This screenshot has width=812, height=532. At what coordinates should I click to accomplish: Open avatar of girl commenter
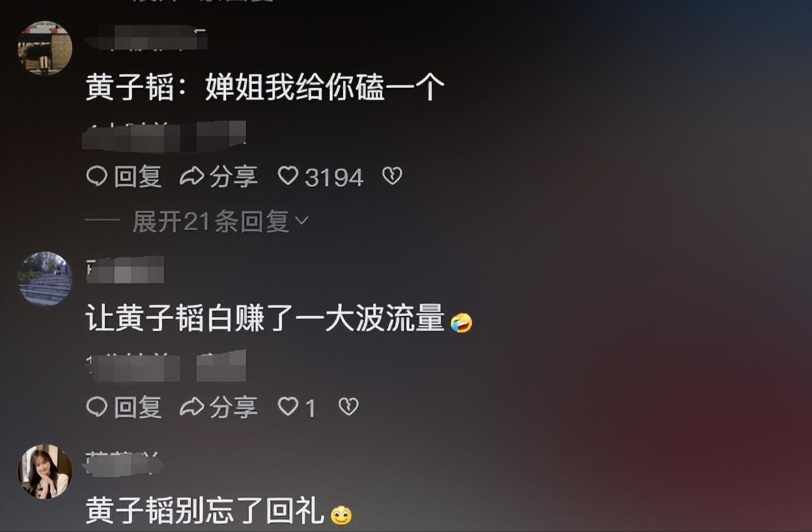click(45, 471)
